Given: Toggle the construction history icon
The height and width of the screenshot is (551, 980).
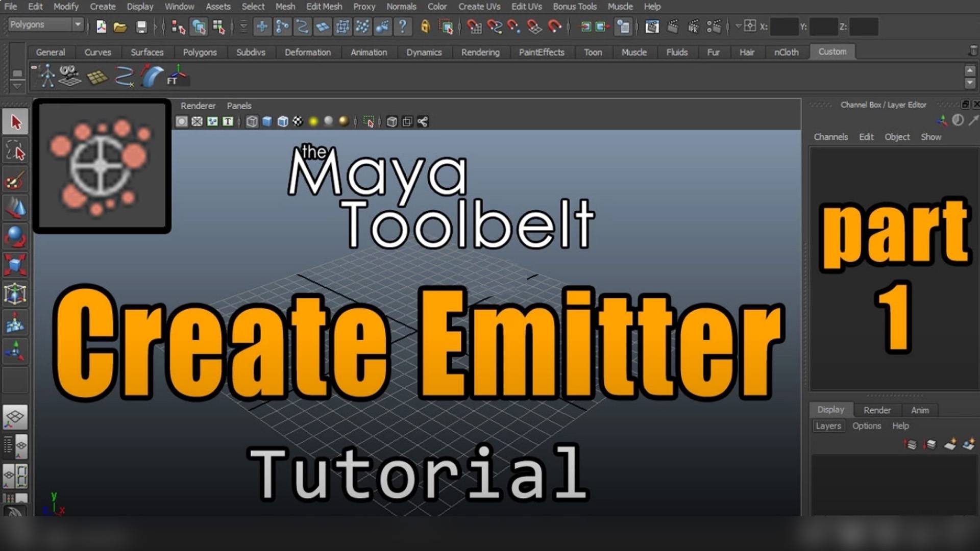Looking at the screenshot, I should click(x=623, y=27).
